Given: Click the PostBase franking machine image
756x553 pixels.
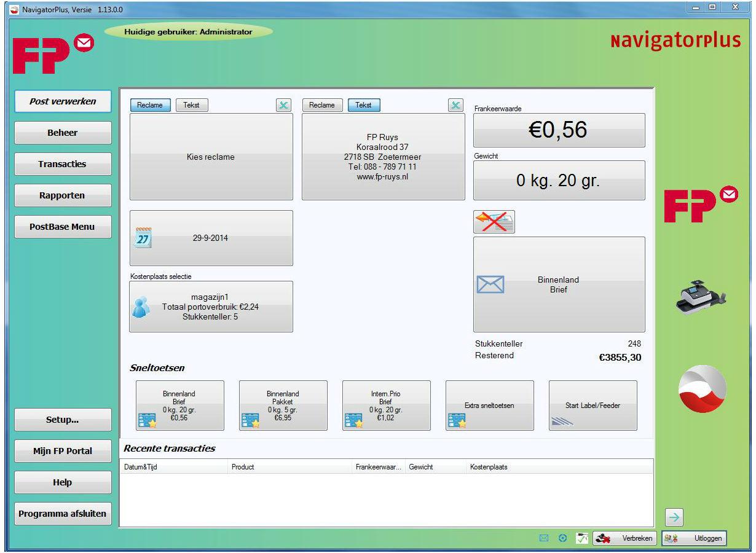Looking at the screenshot, I should click(x=701, y=296).
